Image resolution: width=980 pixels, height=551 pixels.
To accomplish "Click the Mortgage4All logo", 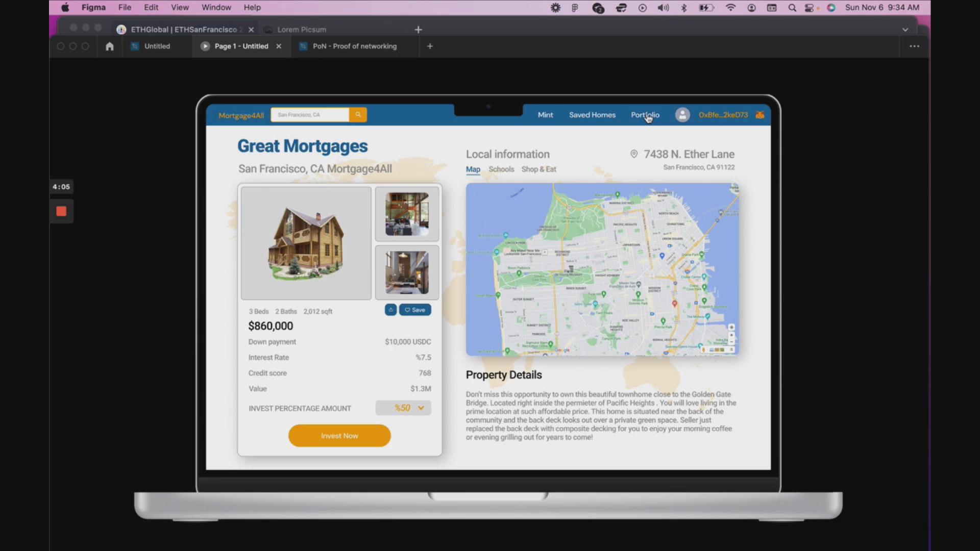I will click(x=241, y=116).
